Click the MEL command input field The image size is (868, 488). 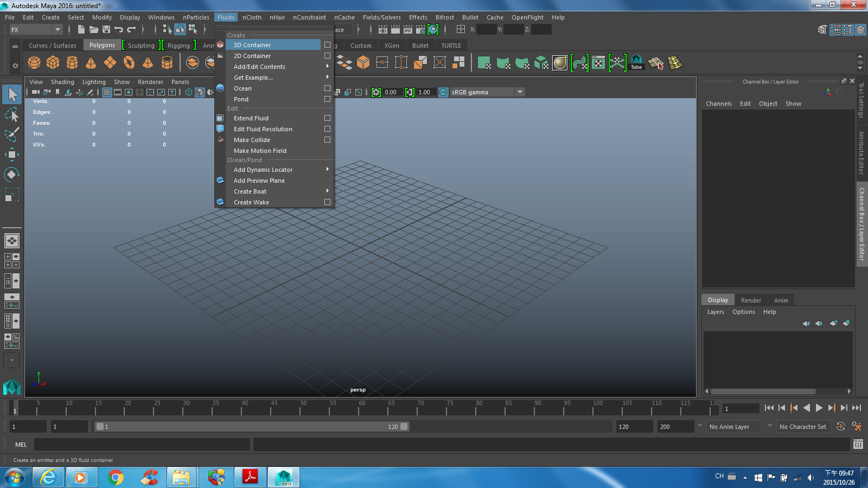[141, 444]
